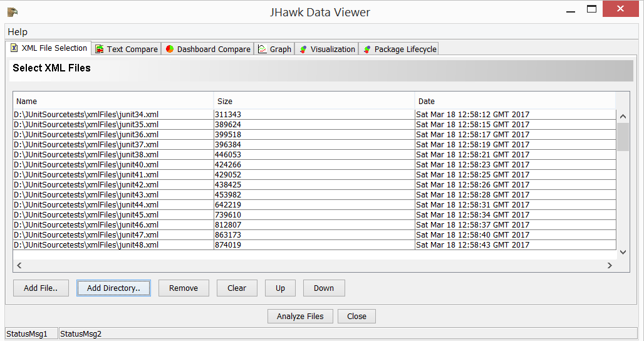Click the Text Compare tab icon
This screenshot has width=644, height=341.
(100, 50)
